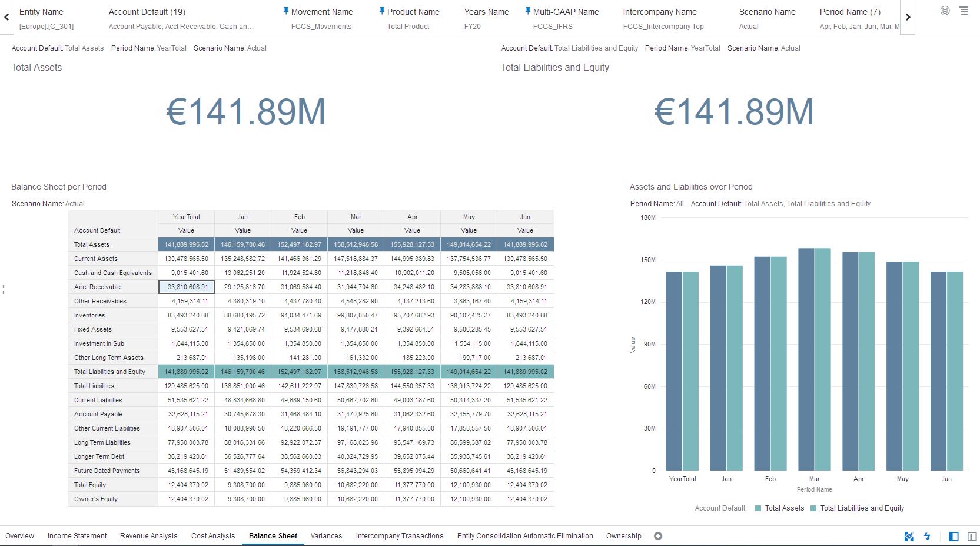Select the Acct Receivable YearTotal cell
The image size is (980, 546).
tap(187, 287)
